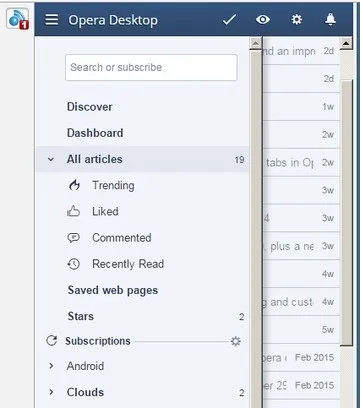Viewport: 360px width, 408px height.
Task: Click the Recently Read clock icon
Action: [74, 264]
